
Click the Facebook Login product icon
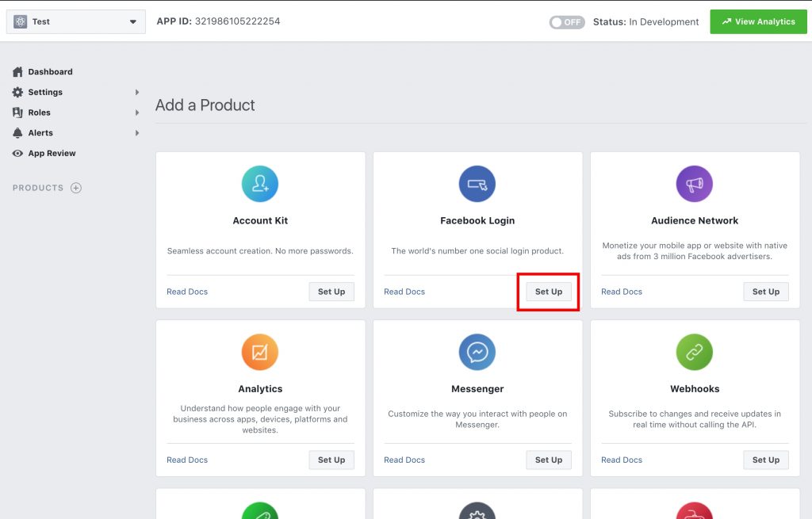tap(477, 184)
